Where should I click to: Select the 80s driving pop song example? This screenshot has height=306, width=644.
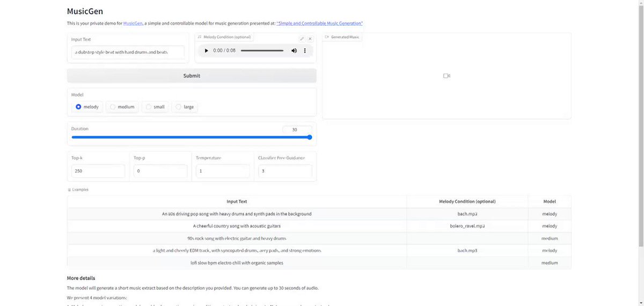(237, 214)
